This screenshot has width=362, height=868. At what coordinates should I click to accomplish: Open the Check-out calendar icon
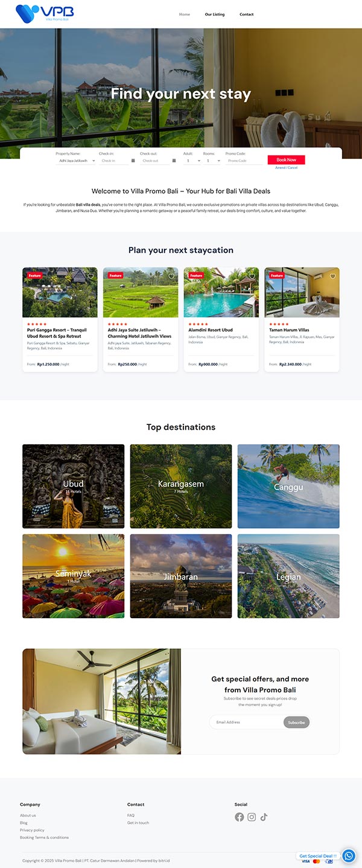click(174, 161)
